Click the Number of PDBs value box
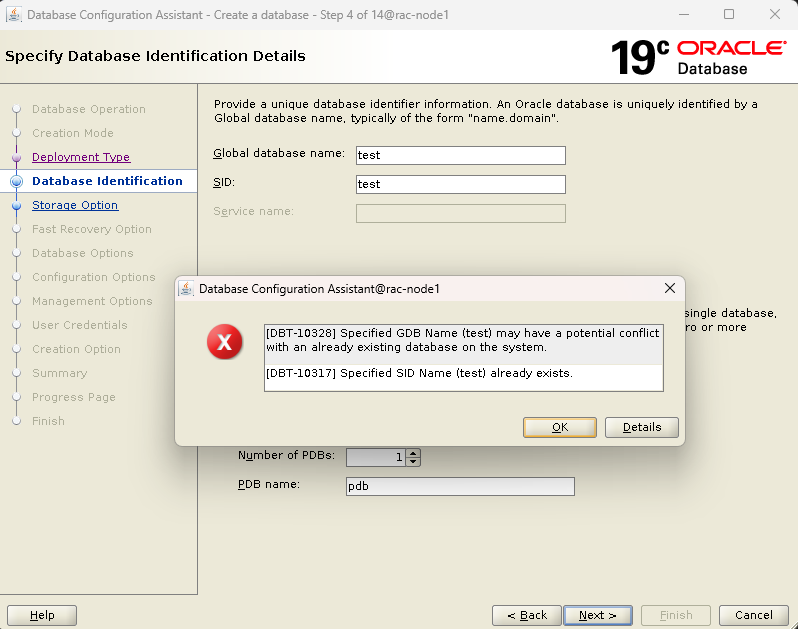The width and height of the screenshot is (798, 629). coord(376,458)
